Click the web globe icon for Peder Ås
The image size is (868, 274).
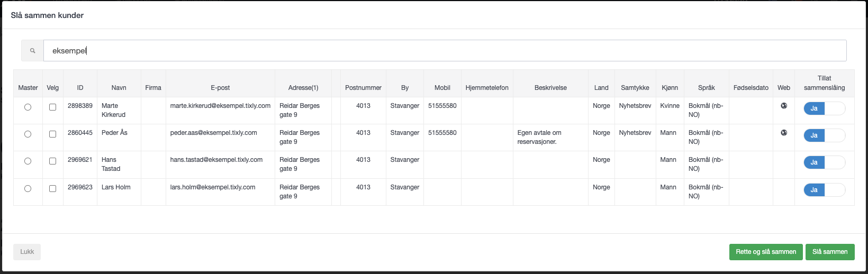784,133
